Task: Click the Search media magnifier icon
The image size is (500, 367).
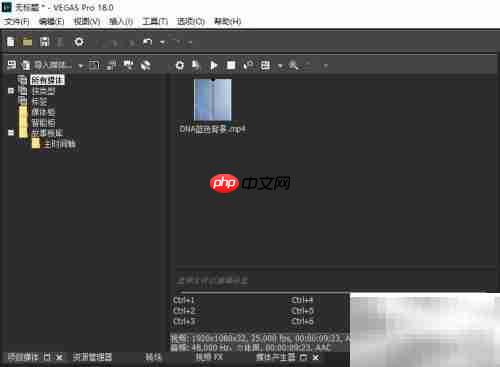Action: [x=293, y=65]
